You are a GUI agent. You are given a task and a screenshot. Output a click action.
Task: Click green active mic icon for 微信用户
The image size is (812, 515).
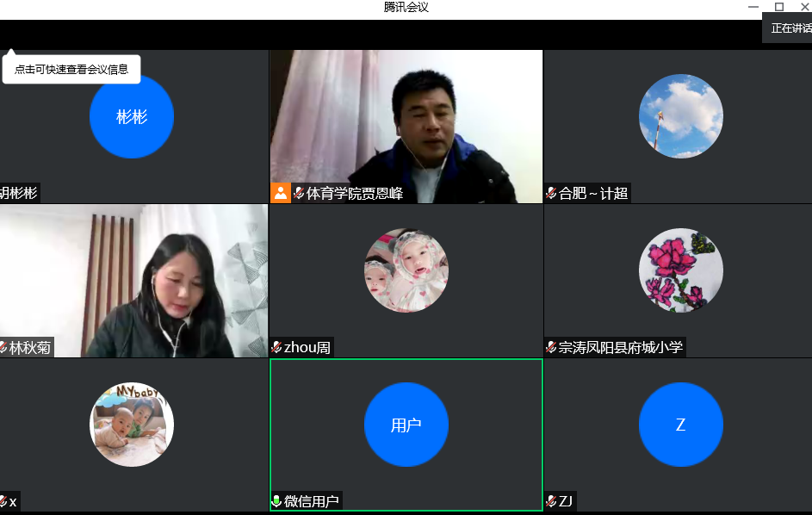(276, 501)
